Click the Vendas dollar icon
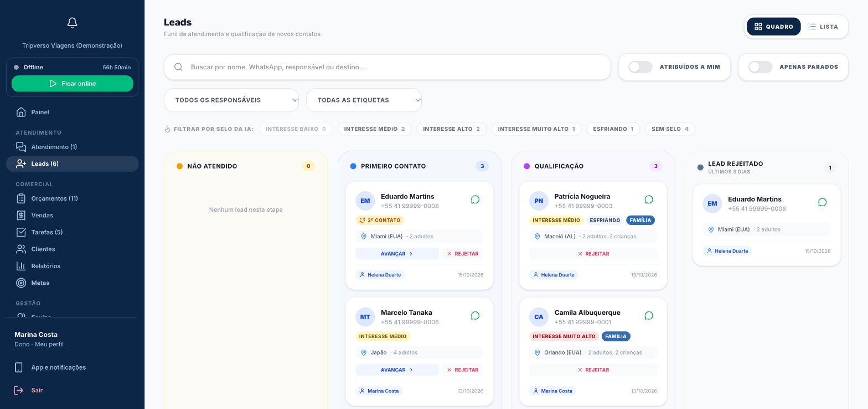Screen dimensions: 868x409 21,215
